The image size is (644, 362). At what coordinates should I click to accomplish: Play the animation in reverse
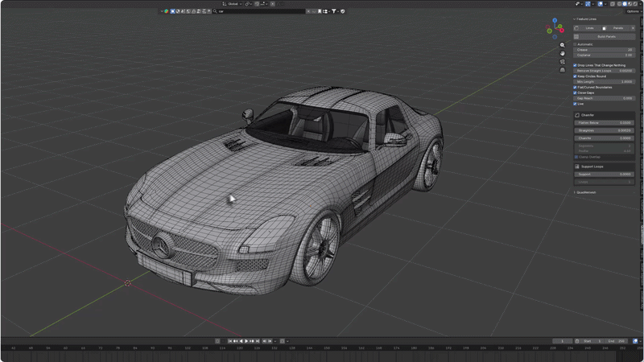pos(241,341)
